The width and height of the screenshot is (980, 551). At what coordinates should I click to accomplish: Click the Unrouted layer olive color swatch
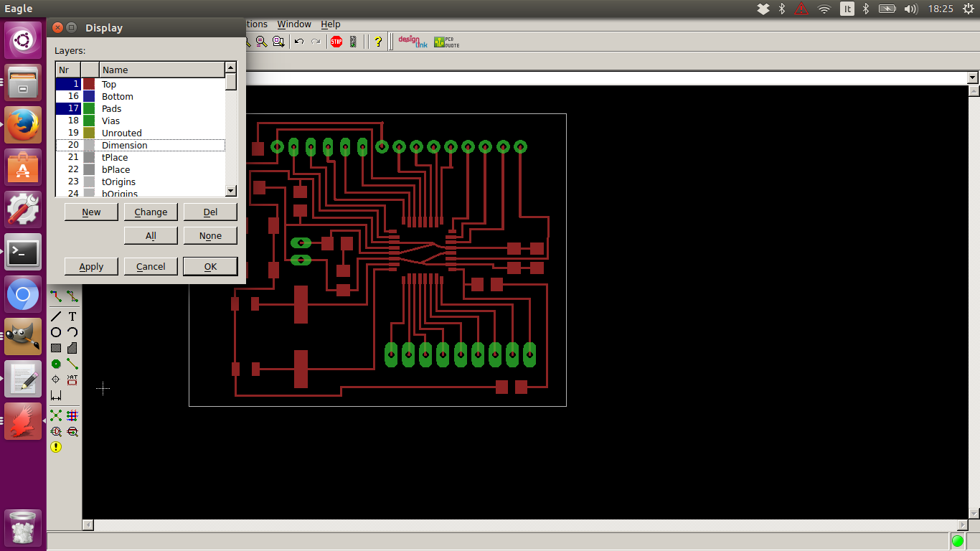(89, 133)
